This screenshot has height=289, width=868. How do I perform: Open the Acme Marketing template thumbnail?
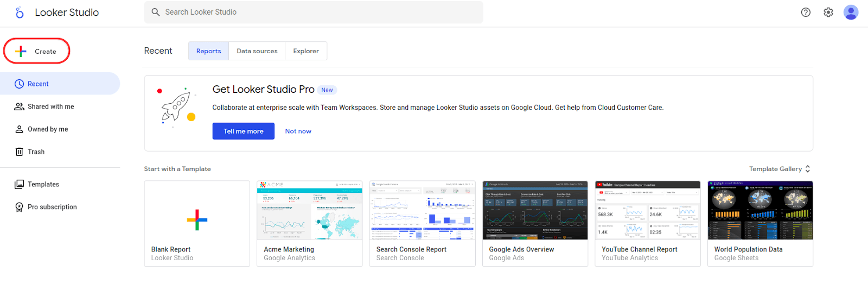pyautogui.click(x=309, y=211)
